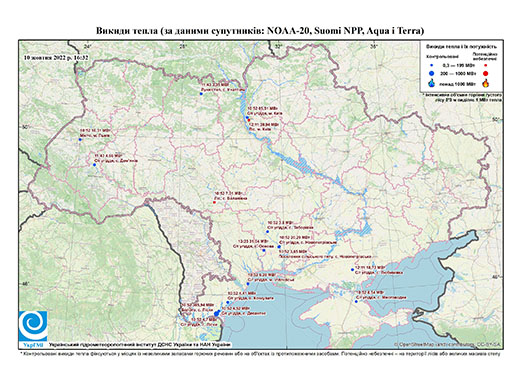Click the '10:52 20.29 МВт' label
The height and width of the screenshot is (368, 520).
pyautogui.click(x=295, y=238)
